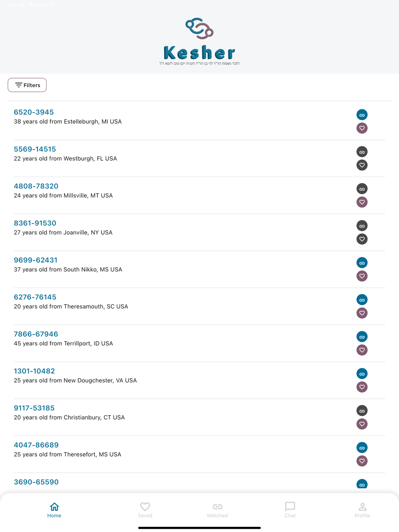Tap link icon for profile 1301-10482

362,374
